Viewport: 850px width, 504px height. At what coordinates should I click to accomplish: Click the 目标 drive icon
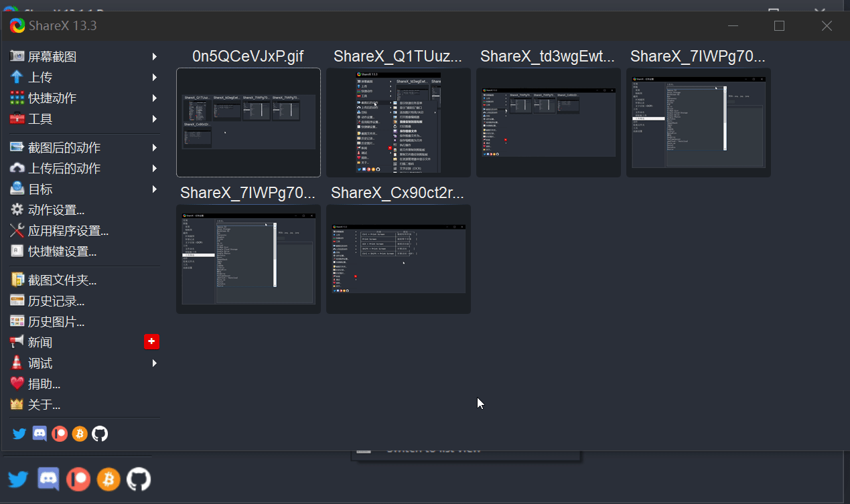17,189
